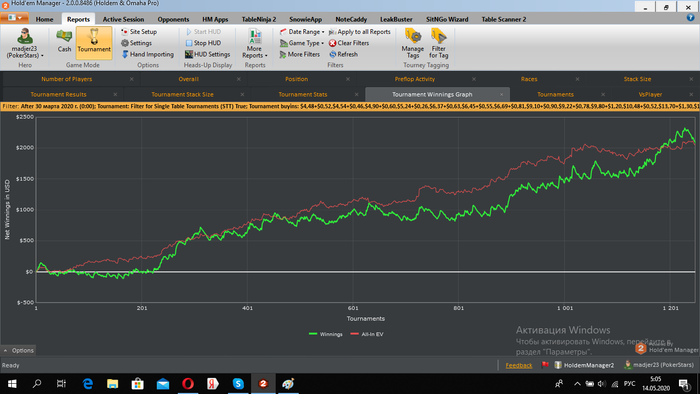Screen dimensions: 700x394
Task: Open the HM Apps tab
Action: click(215, 19)
